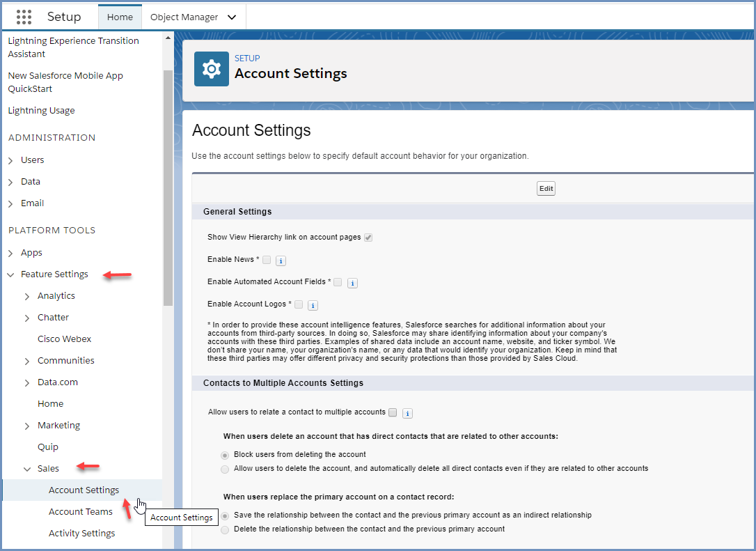Screen dimensions: 756x551
Task: Open info icon next to Enable News
Action: click(281, 261)
